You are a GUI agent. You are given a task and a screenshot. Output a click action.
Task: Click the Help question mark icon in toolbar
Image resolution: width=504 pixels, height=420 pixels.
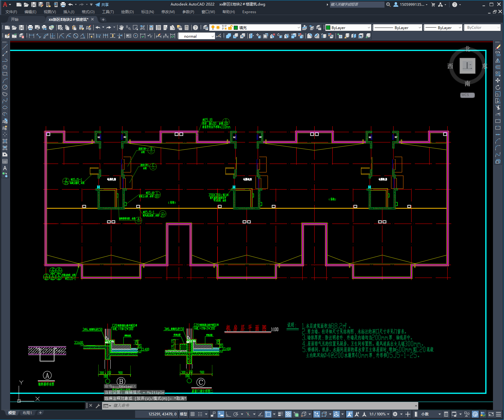click(195, 28)
